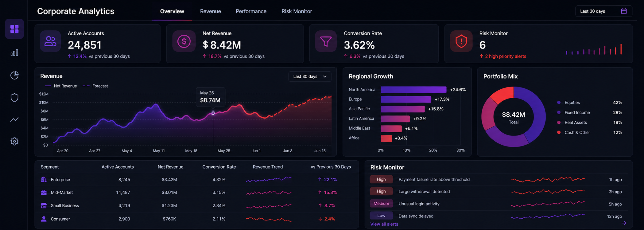Open the View all alerts link
644x230 pixels.
pos(384,224)
